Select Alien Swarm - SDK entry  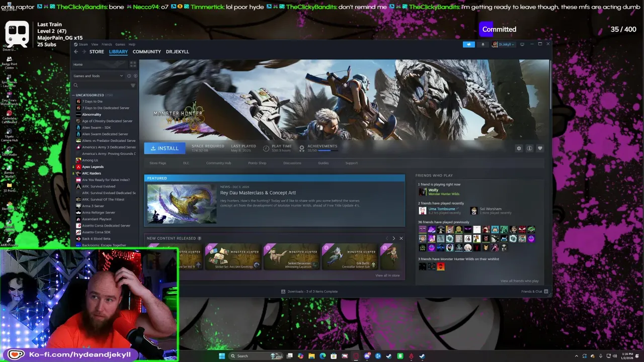click(96, 128)
